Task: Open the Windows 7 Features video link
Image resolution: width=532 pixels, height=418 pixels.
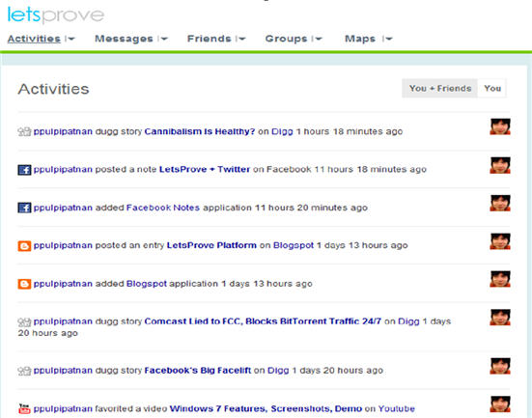Action: click(x=266, y=408)
